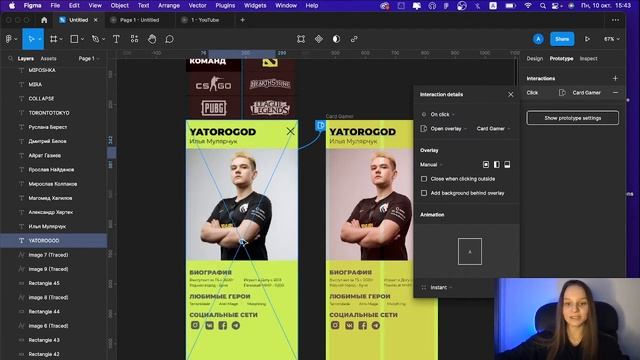This screenshot has width=640, height=360.
Task: Remove the Click Card Gamer interaction
Action: click(x=615, y=93)
